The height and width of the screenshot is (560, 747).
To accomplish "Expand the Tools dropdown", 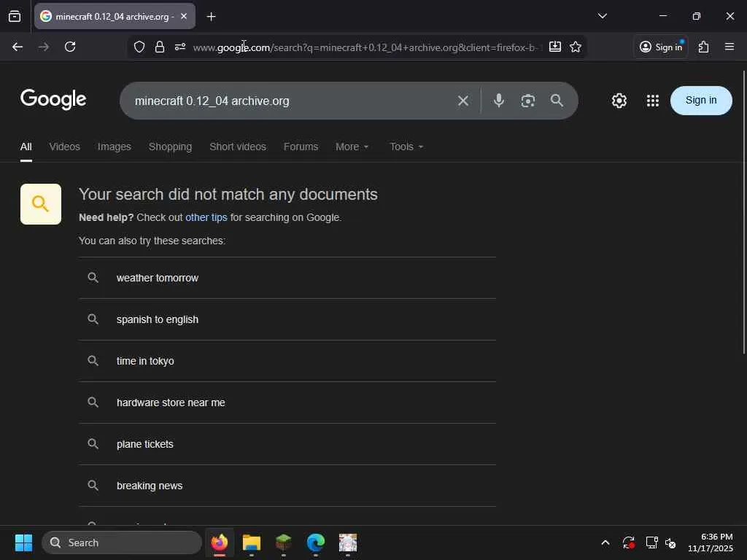I will pos(406,147).
